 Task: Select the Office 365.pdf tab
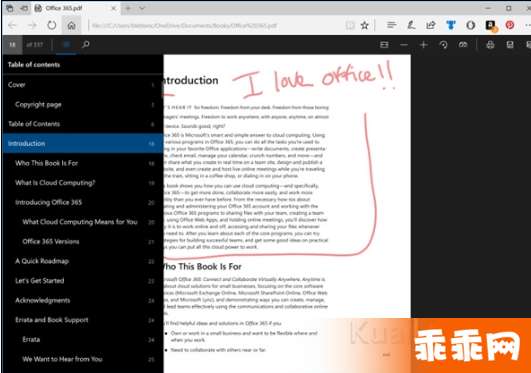point(76,8)
